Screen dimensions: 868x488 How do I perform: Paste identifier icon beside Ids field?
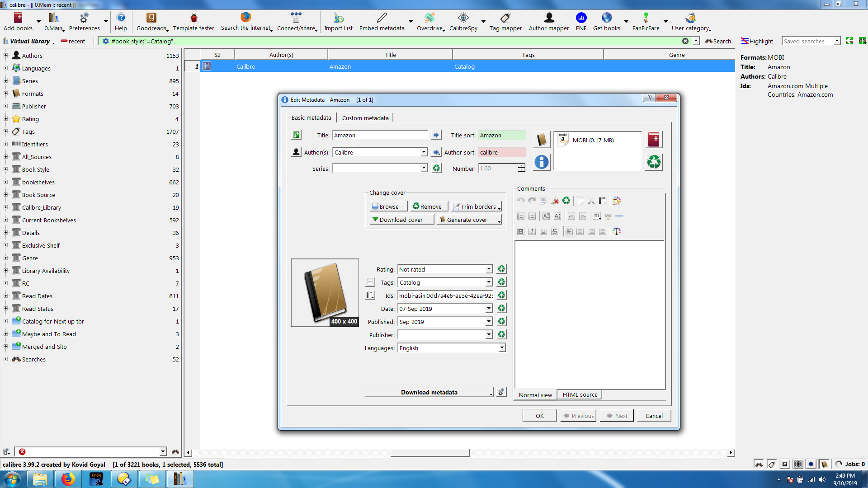point(370,295)
